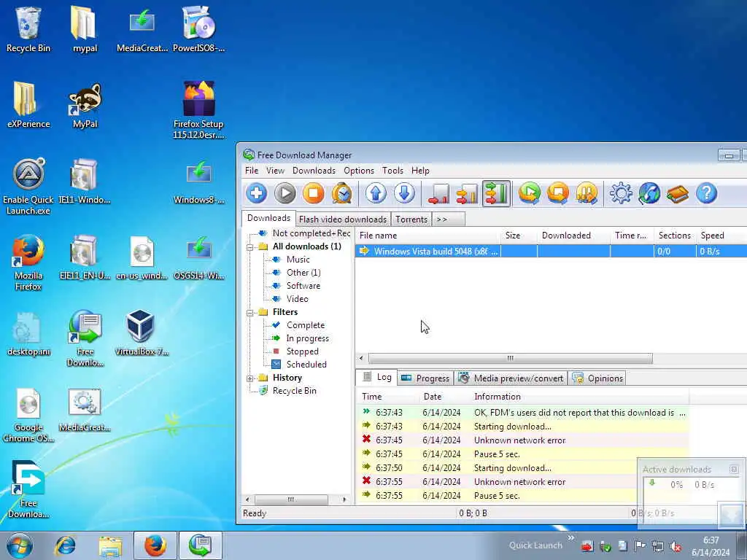Open the Options menu
This screenshot has width=747, height=560.
pyautogui.click(x=359, y=171)
